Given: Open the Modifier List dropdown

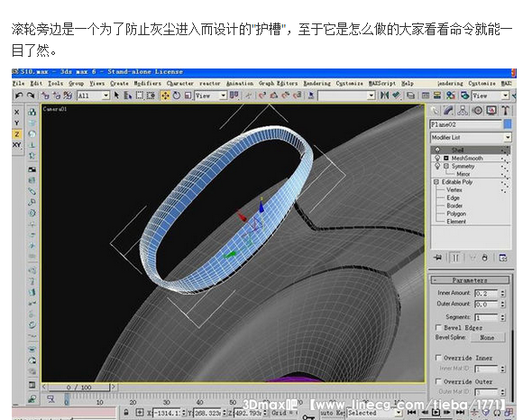Looking at the screenshot, I should pos(472,137).
